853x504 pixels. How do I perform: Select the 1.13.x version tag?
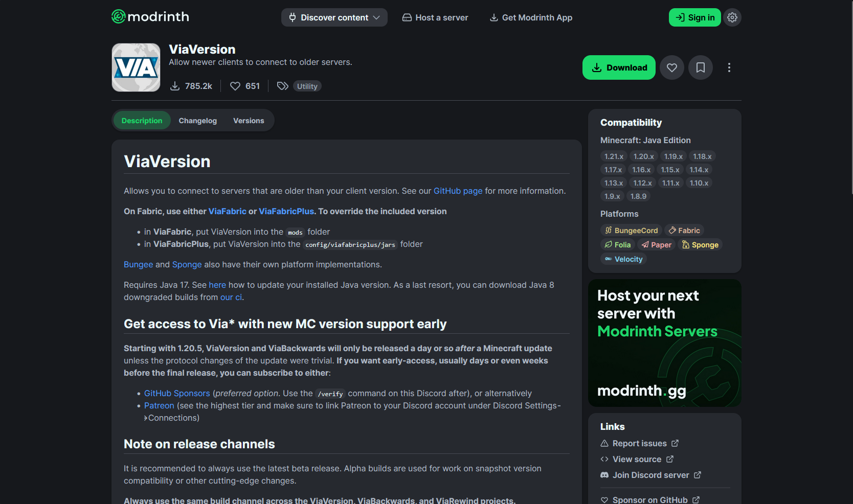(x=614, y=183)
